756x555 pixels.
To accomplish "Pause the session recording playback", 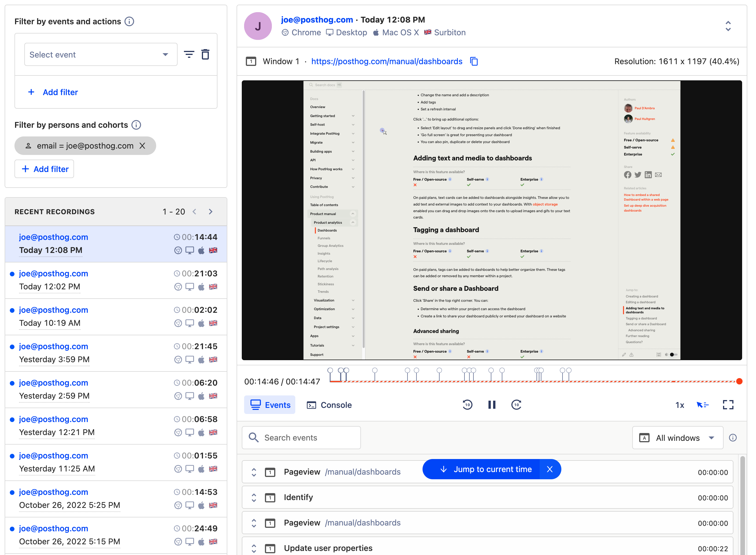I will (492, 405).
